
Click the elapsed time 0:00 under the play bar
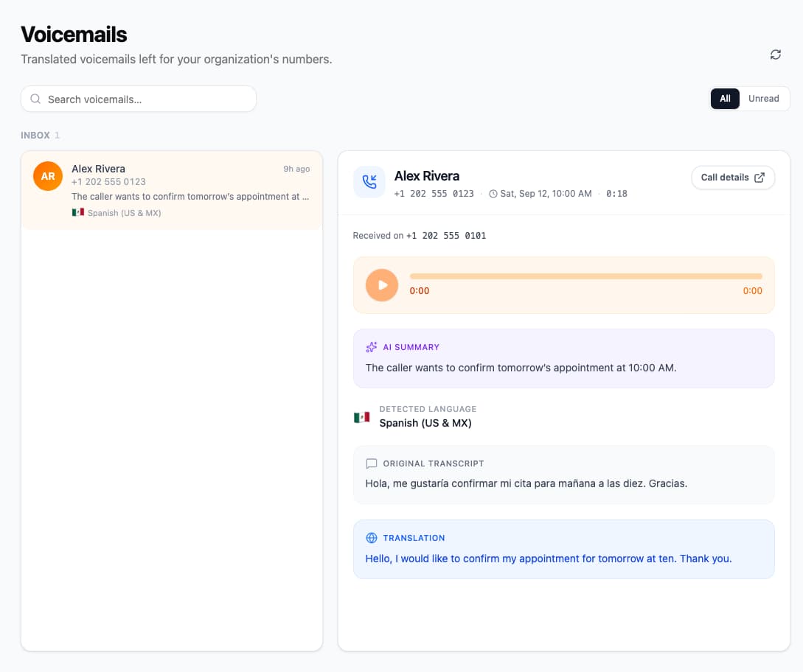pyautogui.click(x=420, y=291)
